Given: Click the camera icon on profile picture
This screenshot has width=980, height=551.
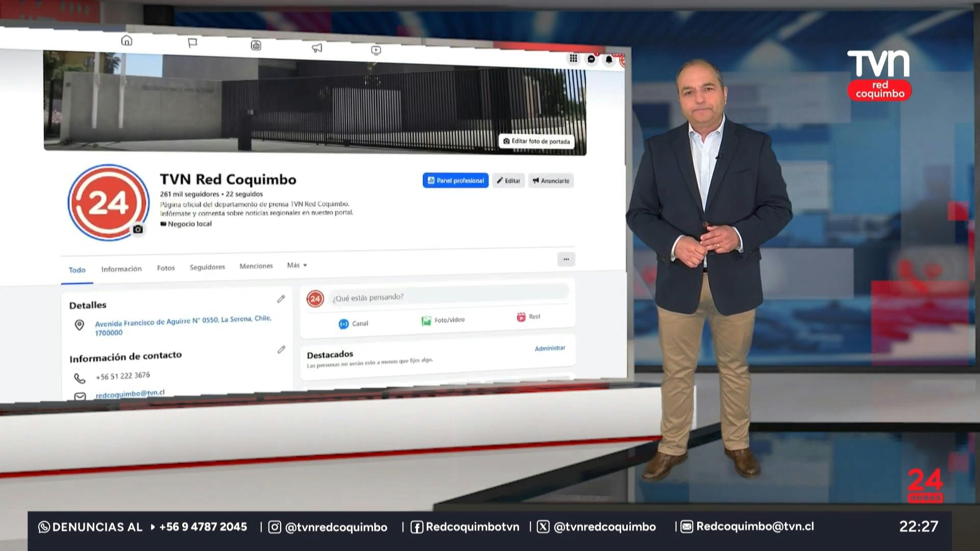Looking at the screenshot, I should [138, 230].
